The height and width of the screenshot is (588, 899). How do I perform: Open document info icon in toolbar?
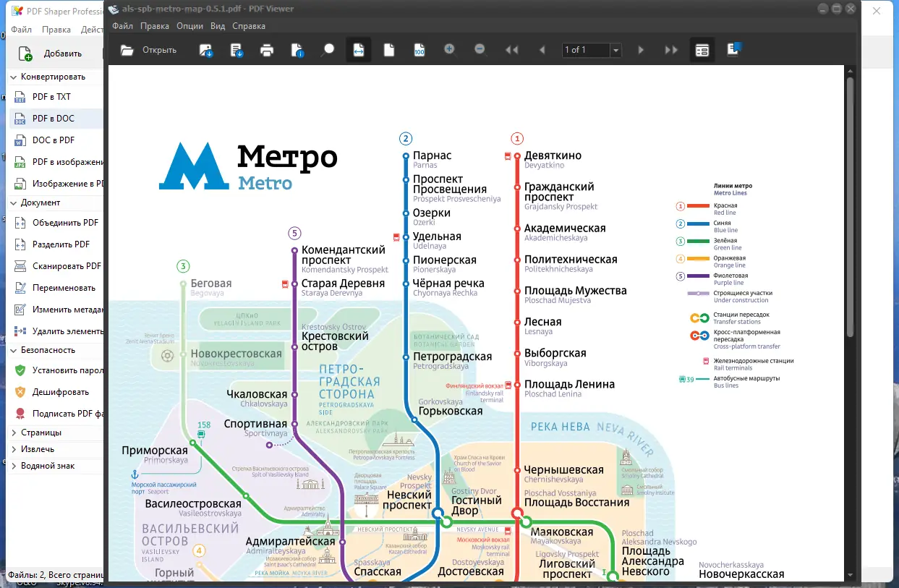[x=297, y=50]
